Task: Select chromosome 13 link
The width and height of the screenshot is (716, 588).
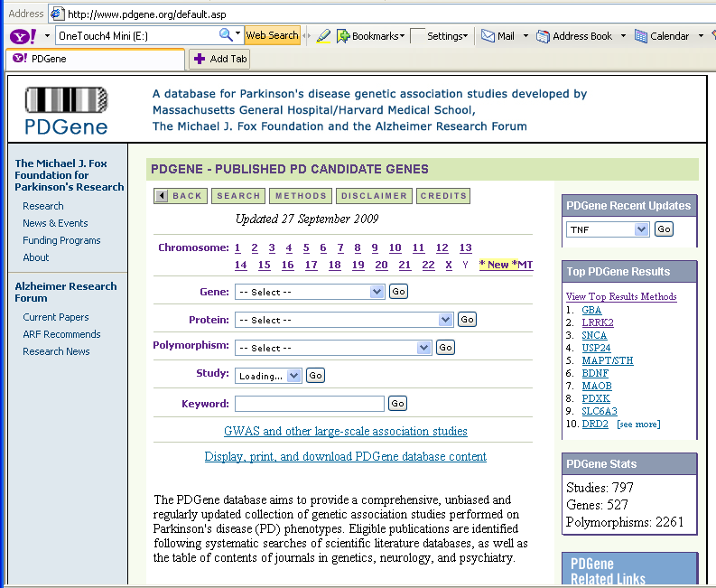Action: 465,248
